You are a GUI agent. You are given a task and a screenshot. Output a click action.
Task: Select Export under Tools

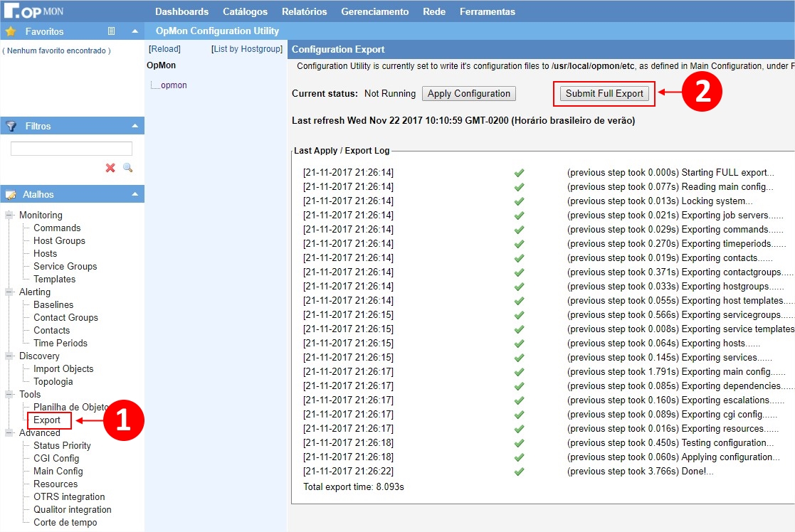pos(47,420)
